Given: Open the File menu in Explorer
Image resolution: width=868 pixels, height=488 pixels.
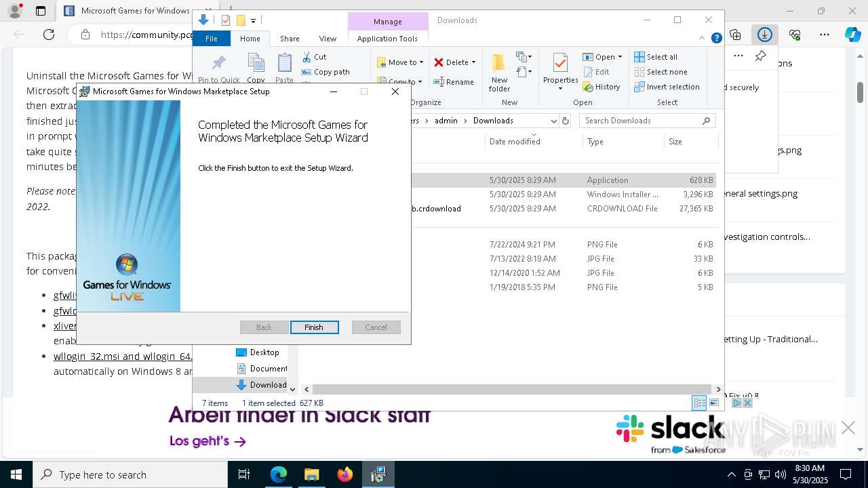Looking at the screenshot, I should (x=212, y=39).
